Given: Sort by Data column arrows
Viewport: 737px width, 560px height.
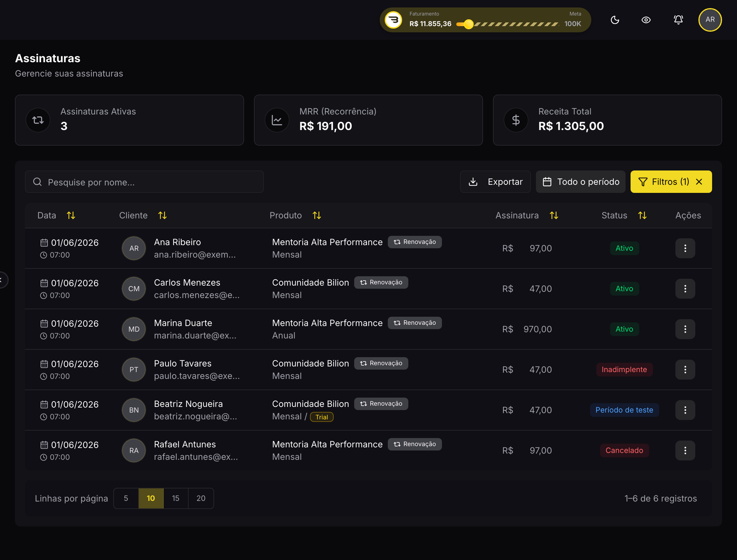Looking at the screenshot, I should click(71, 215).
